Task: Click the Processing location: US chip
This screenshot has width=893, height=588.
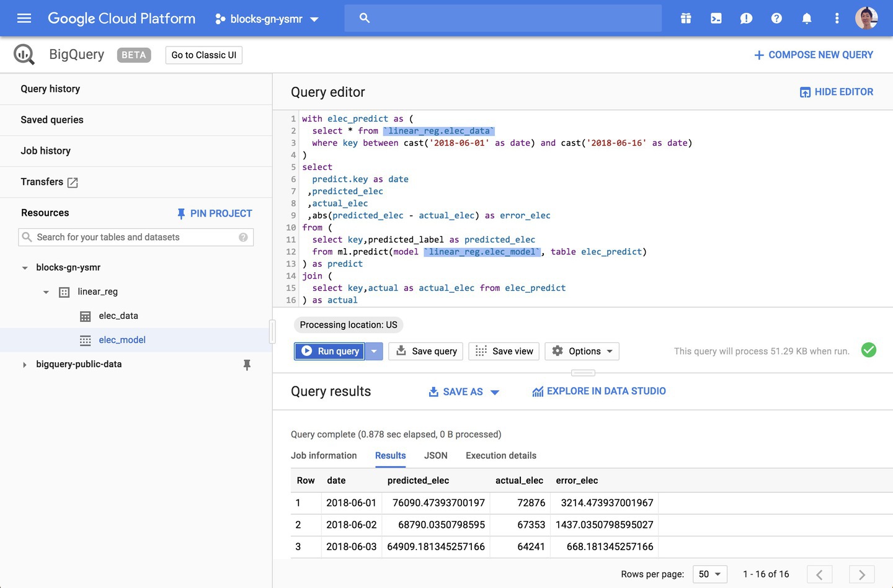Action: tap(349, 325)
